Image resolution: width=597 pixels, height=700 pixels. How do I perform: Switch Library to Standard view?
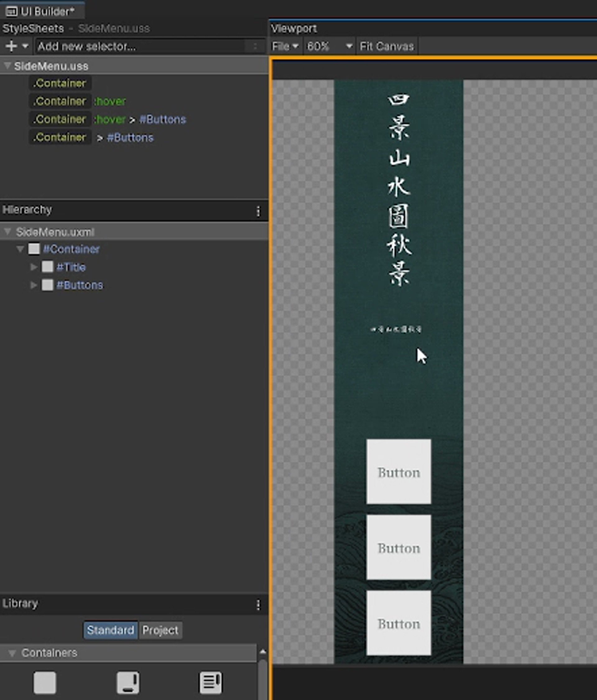click(110, 630)
